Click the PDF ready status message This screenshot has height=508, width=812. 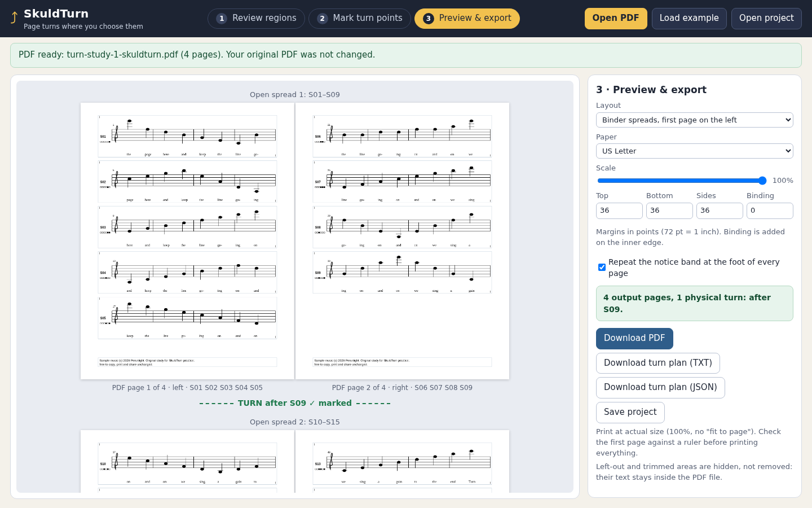pos(406,55)
